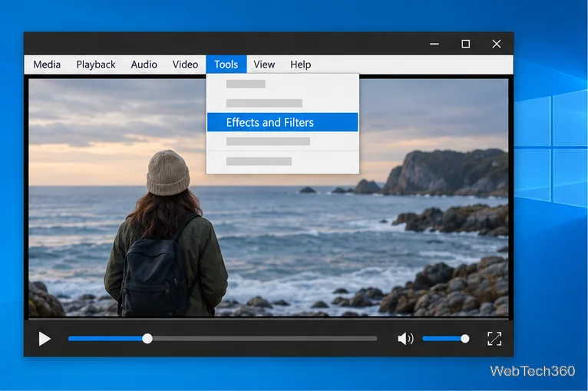Open the Media menu
588x391 pixels.
point(47,65)
